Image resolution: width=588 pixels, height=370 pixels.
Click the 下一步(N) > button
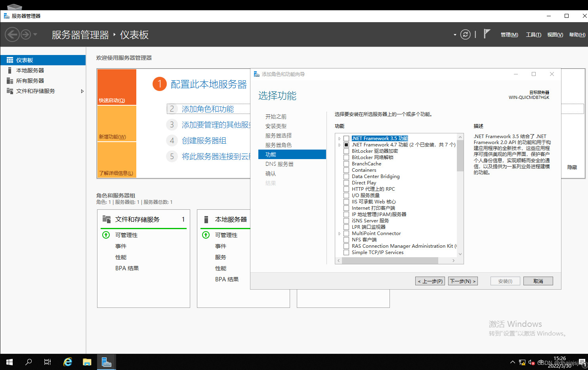[x=463, y=281]
